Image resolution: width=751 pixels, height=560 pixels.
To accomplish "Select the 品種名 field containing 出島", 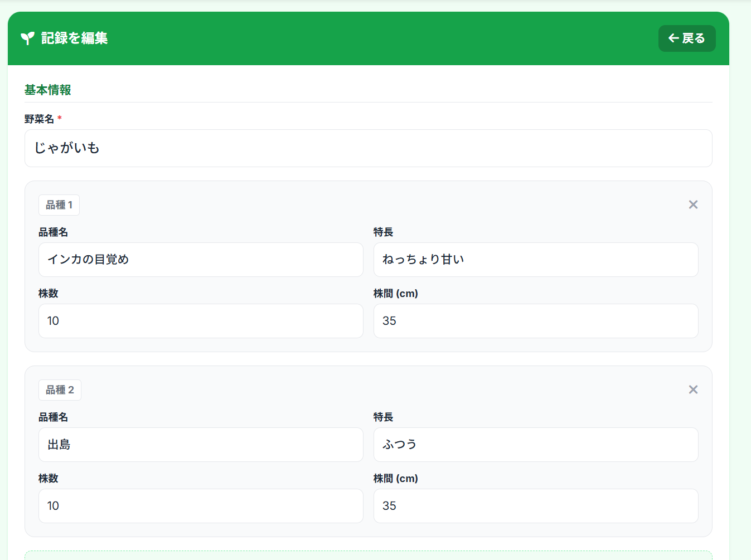I will pyautogui.click(x=201, y=445).
